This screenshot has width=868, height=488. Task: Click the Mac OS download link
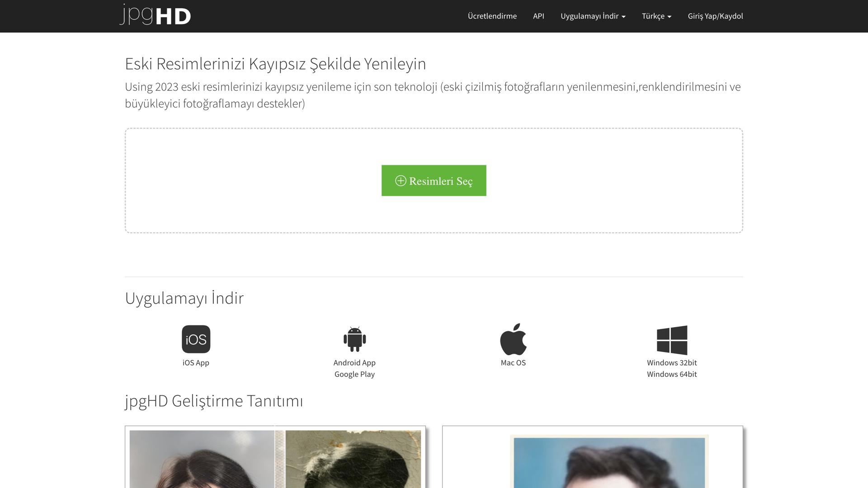point(513,363)
